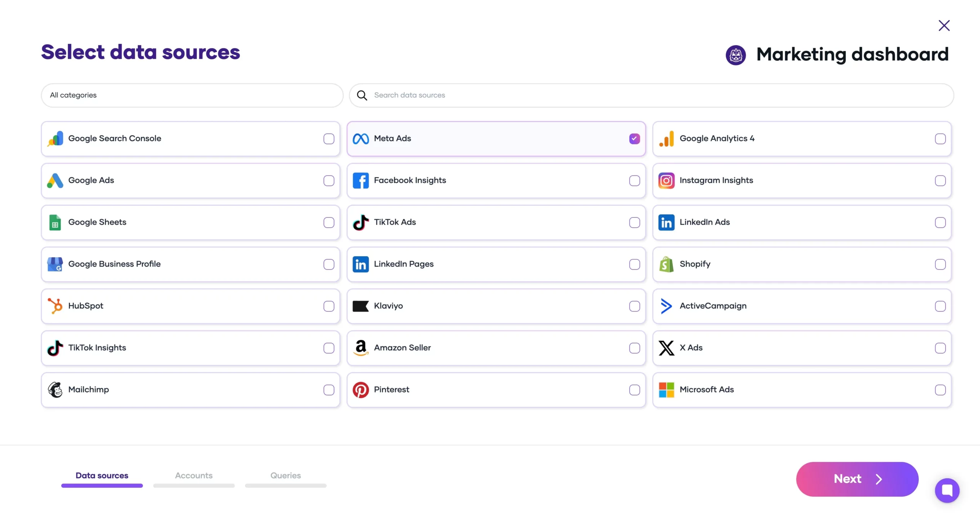The image size is (980, 513).
Task: Click the HubSpot sprocket icon
Action: 55,306
